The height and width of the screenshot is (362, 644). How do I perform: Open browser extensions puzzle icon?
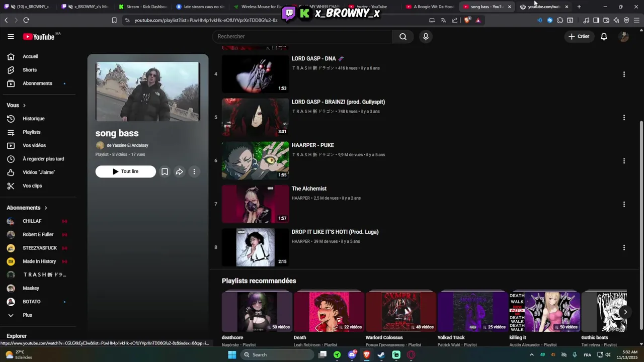coord(560,20)
